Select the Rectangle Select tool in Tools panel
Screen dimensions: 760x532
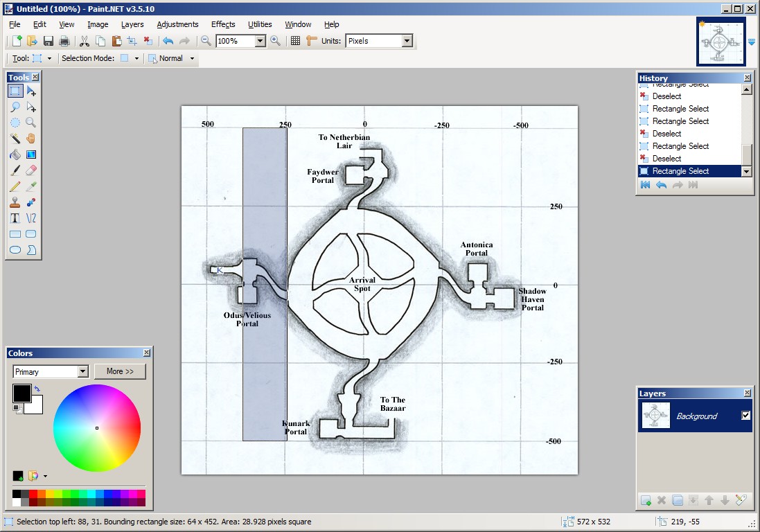(x=15, y=91)
